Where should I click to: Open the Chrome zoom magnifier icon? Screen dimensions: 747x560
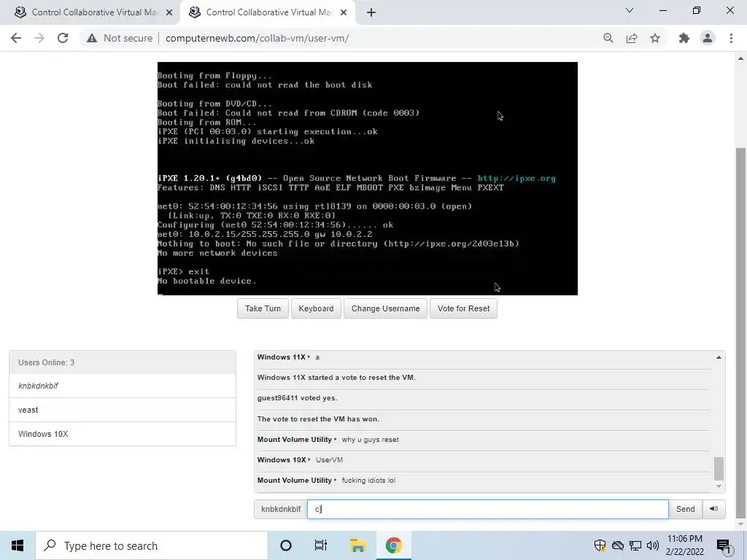click(608, 38)
